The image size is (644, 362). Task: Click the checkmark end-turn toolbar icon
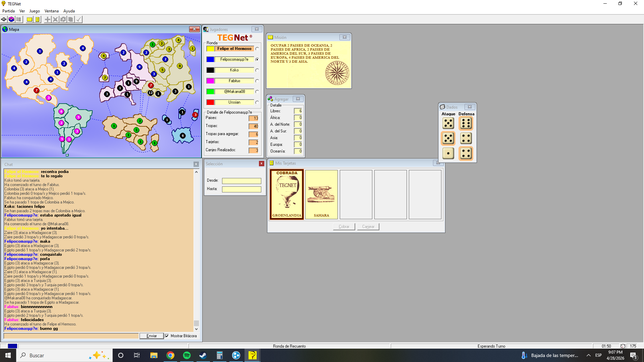coord(78,19)
